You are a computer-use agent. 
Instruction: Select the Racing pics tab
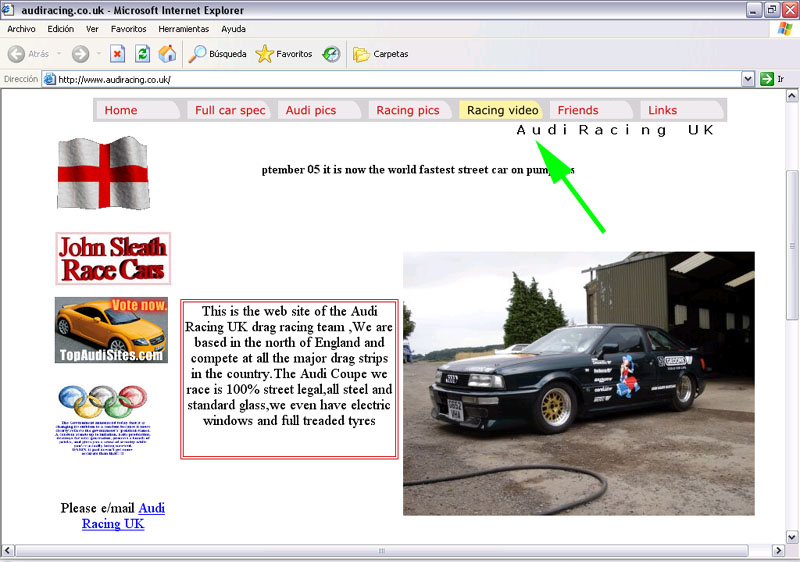coord(410,110)
